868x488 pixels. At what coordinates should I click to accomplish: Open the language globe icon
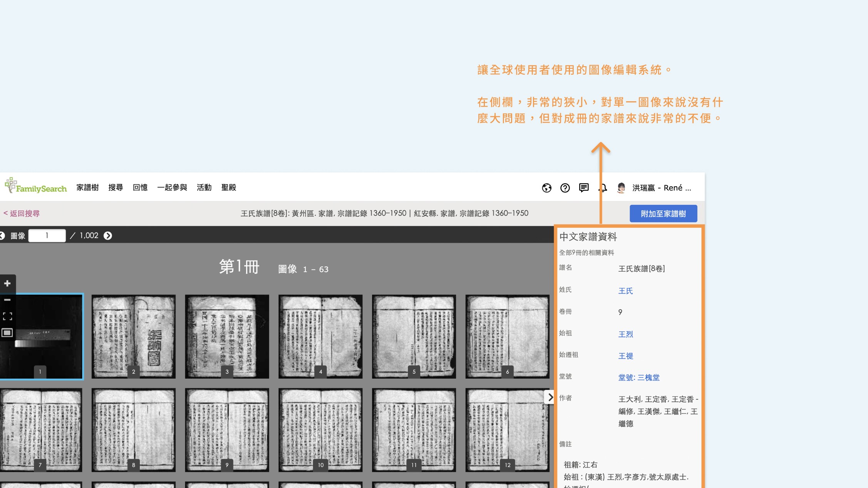tap(546, 188)
